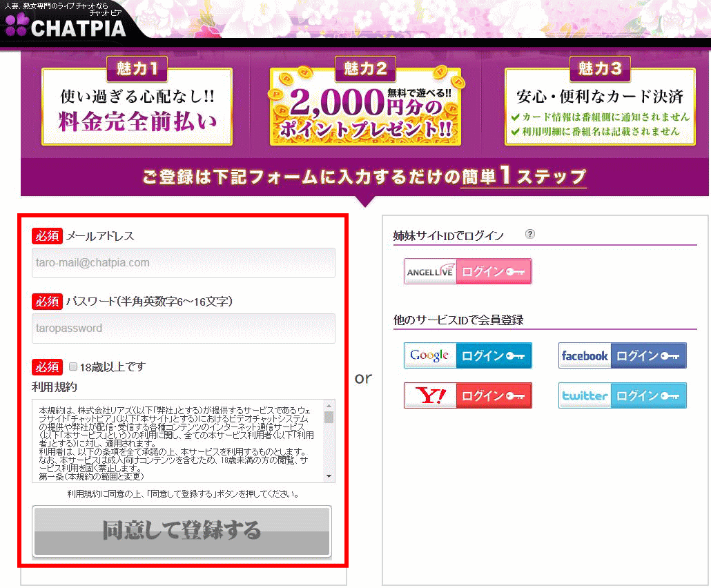Click the 姉妹サイトIDでログイン heading
711x588 pixels.
(449, 236)
